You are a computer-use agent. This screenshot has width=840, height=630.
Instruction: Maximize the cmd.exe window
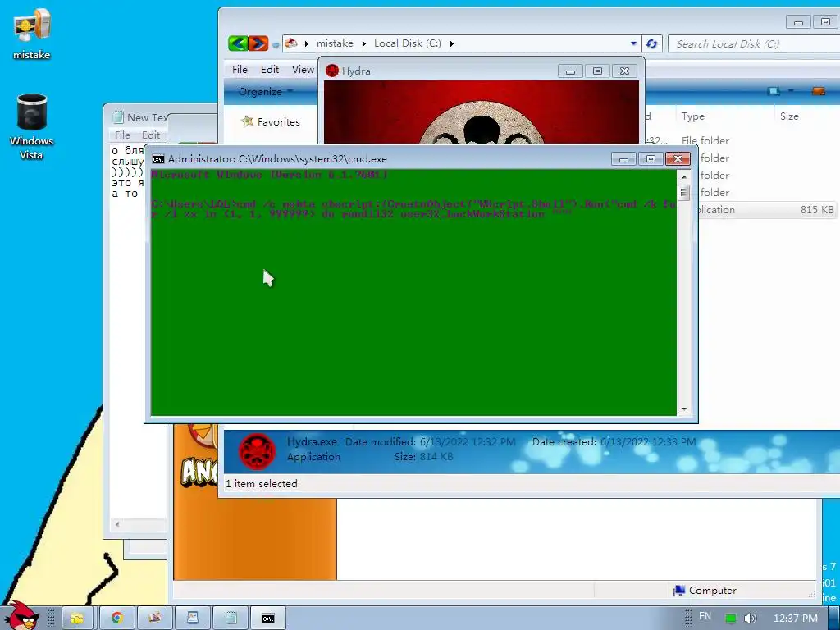pyautogui.click(x=651, y=159)
